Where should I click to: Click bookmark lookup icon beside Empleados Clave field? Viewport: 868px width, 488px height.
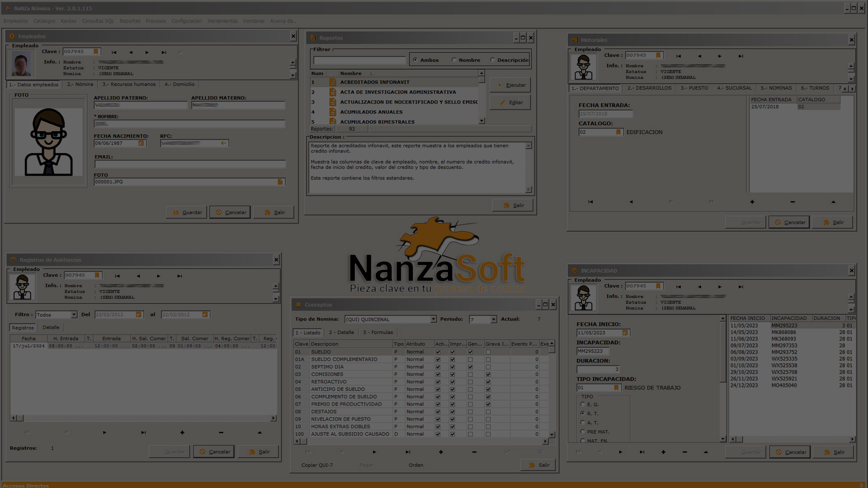[x=96, y=52]
